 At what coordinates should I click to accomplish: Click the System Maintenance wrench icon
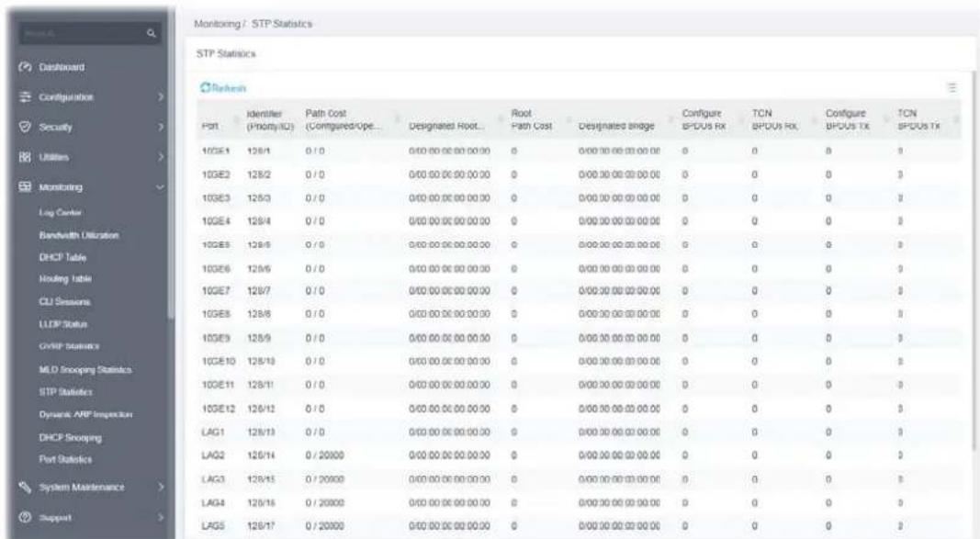point(25,487)
